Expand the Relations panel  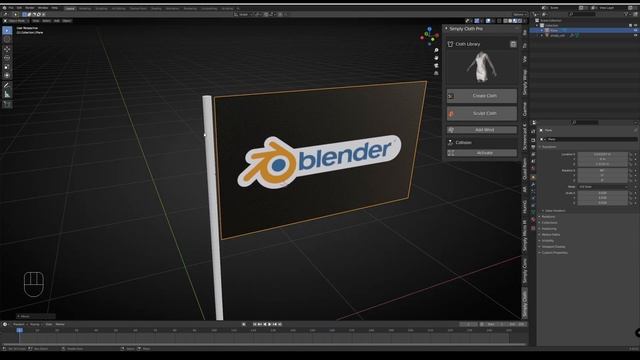pyautogui.click(x=548, y=217)
